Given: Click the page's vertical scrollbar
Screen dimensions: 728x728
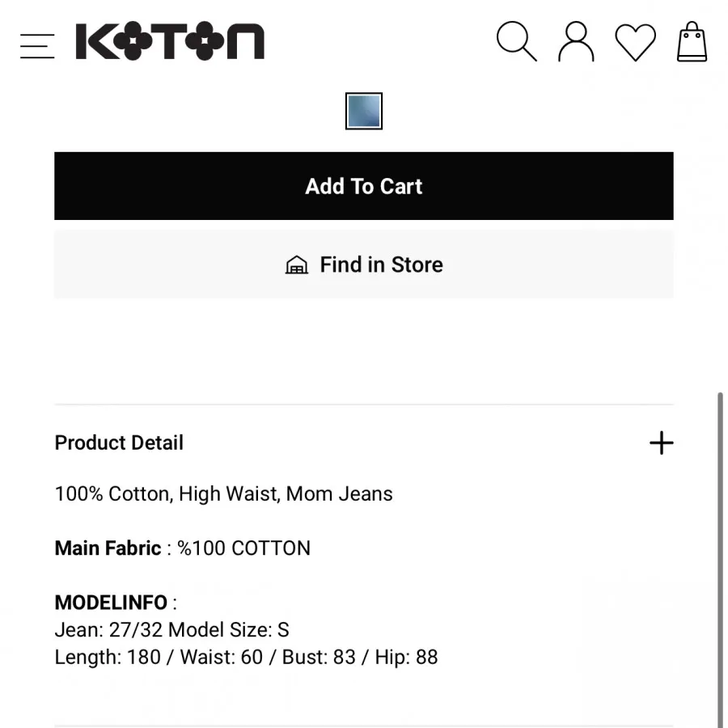Looking at the screenshot, I should [720, 558].
